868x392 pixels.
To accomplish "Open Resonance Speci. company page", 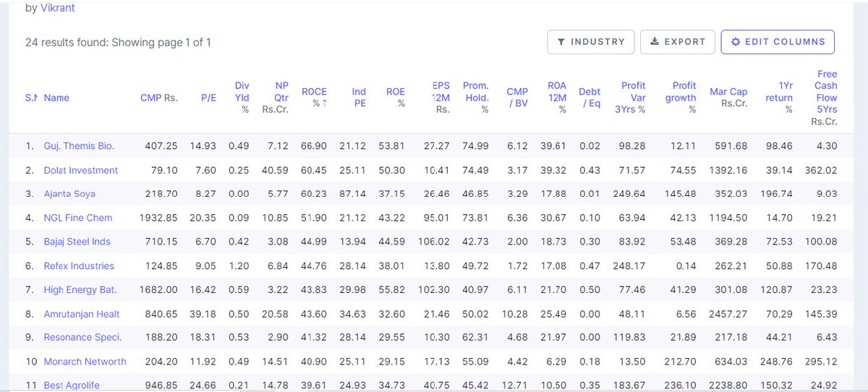I will click(x=82, y=338).
